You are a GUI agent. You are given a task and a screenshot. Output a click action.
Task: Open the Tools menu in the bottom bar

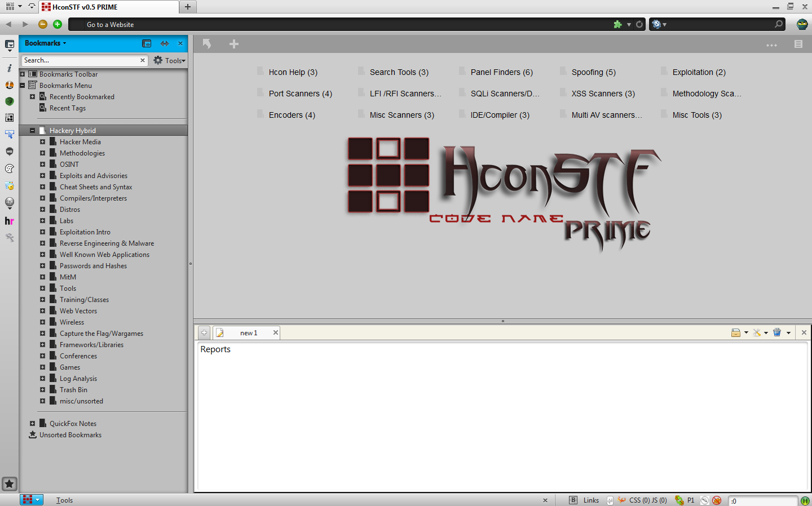click(x=64, y=500)
